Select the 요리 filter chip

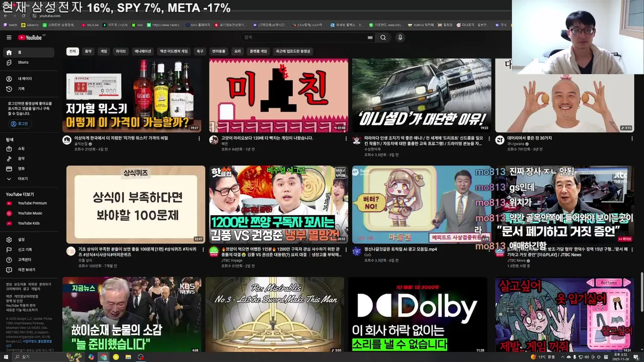(x=237, y=51)
